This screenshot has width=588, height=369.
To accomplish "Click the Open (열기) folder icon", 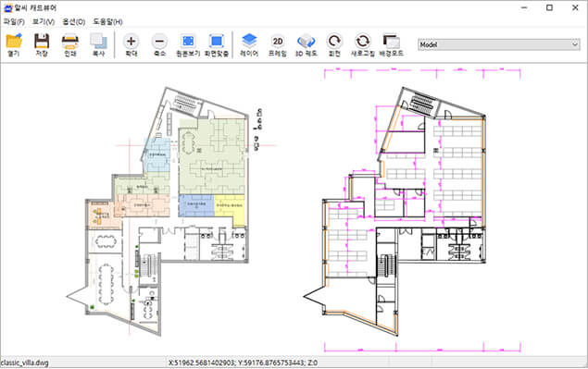I will click(14, 42).
